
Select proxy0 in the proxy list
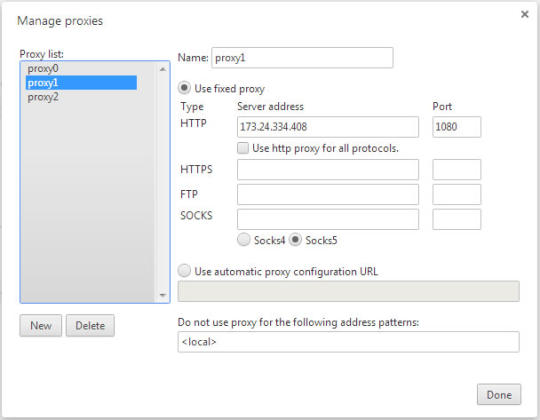click(81, 69)
